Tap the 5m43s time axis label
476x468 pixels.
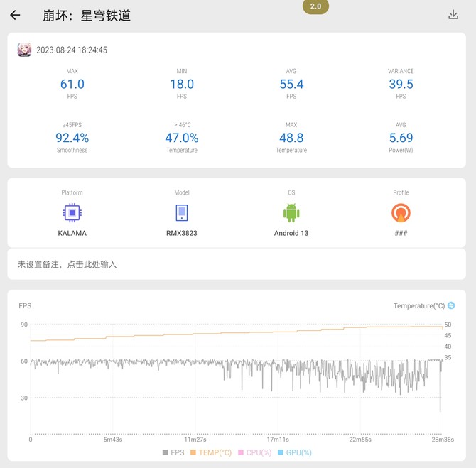113,440
